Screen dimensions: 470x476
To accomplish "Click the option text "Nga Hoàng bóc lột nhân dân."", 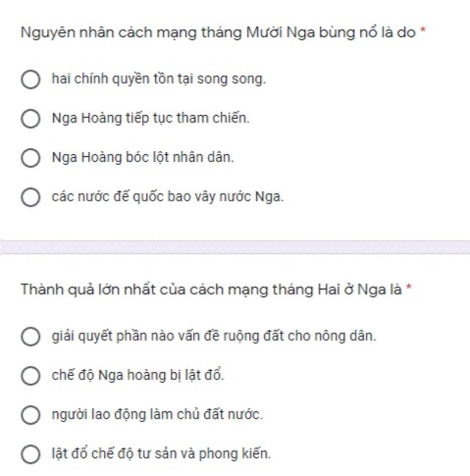I will [x=143, y=158].
